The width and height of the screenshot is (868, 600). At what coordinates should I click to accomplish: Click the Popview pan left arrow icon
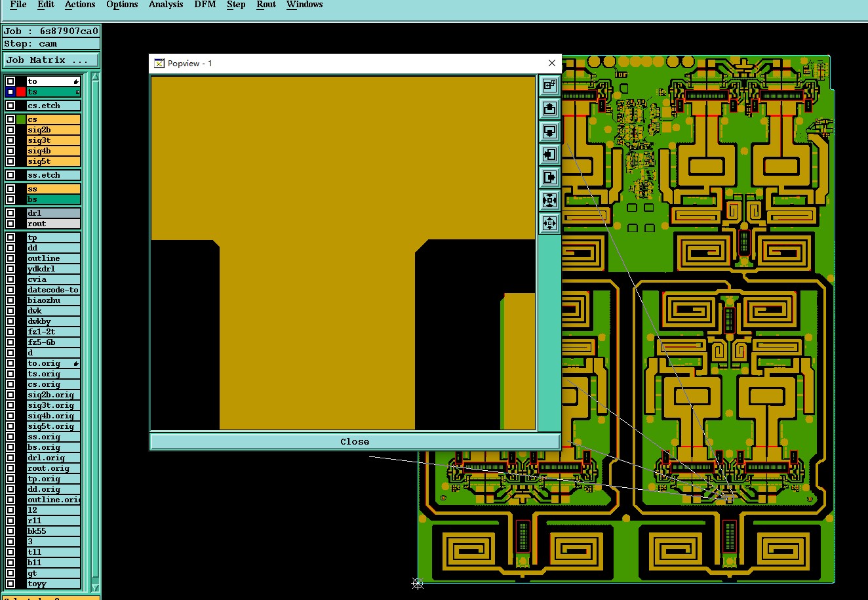tap(549, 154)
